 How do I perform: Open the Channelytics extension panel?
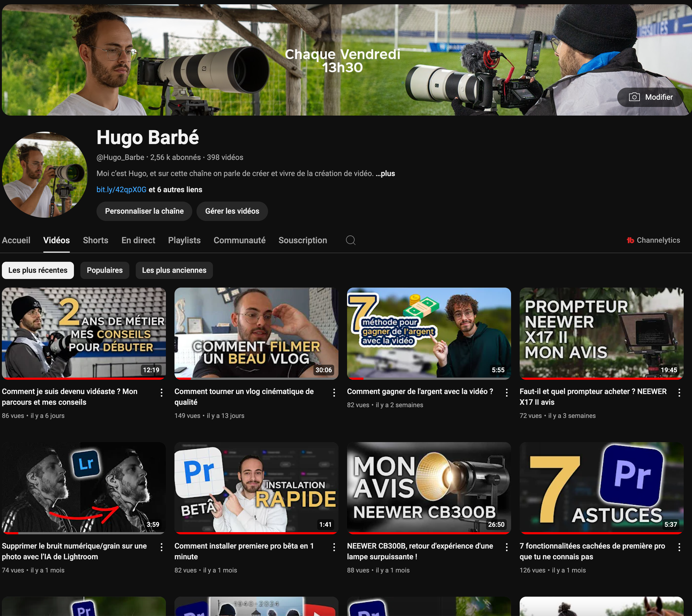pyautogui.click(x=653, y=240)
